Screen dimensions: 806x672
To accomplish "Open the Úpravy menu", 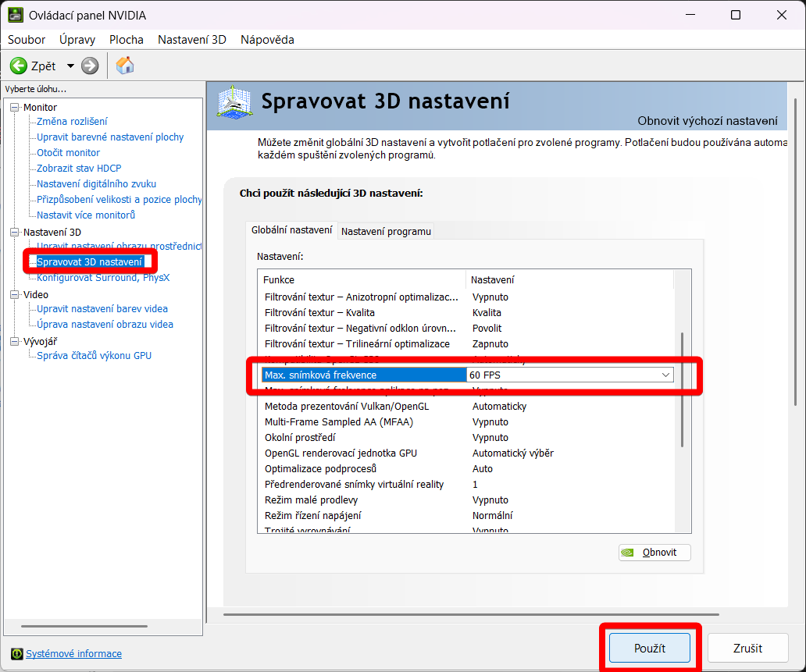I will 77,40.
